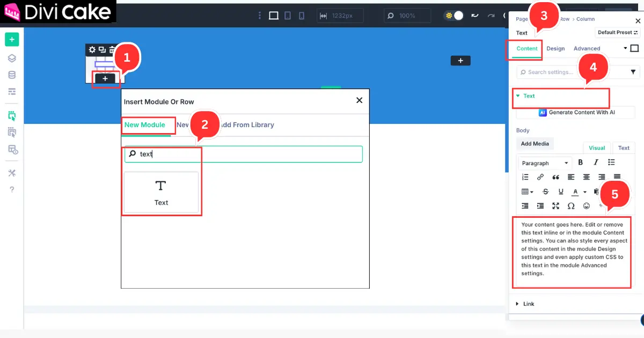Click the plus button in right column
Viewport: 644px width, 338px height.
[460, 61]
